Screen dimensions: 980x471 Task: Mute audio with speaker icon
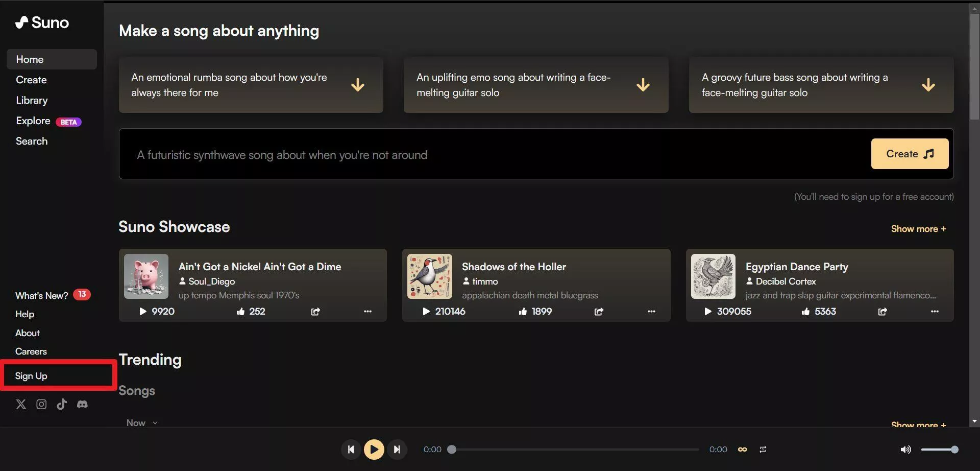point(905,450)
